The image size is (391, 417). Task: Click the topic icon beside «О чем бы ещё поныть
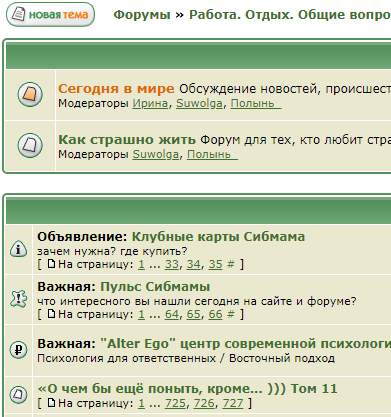(x=18, y=395)
